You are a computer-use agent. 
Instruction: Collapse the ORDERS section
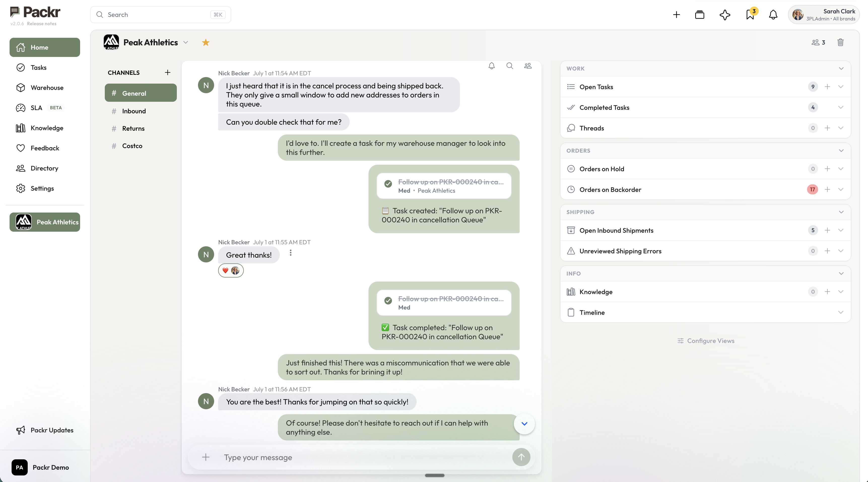coord(841,151)
